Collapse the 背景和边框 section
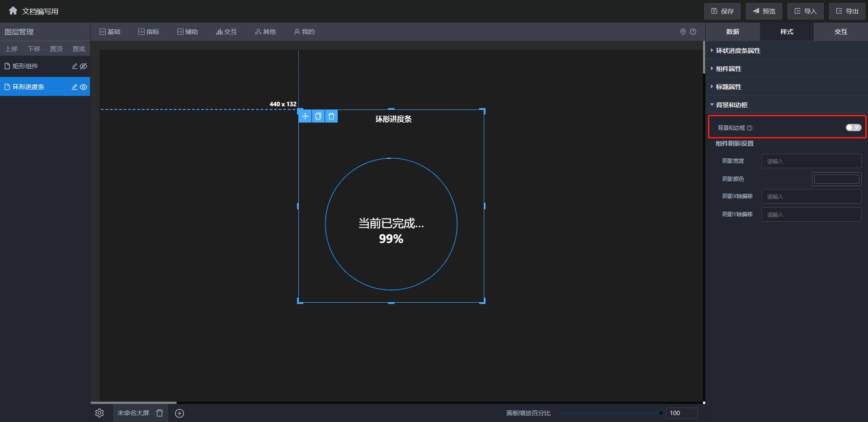 731,105
